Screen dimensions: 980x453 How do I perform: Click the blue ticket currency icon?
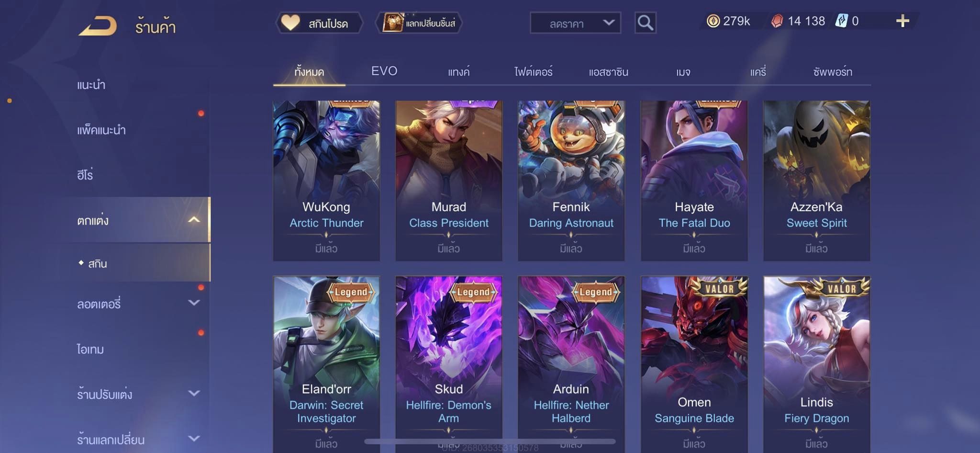pyautogui.click(x=841, y=21)
